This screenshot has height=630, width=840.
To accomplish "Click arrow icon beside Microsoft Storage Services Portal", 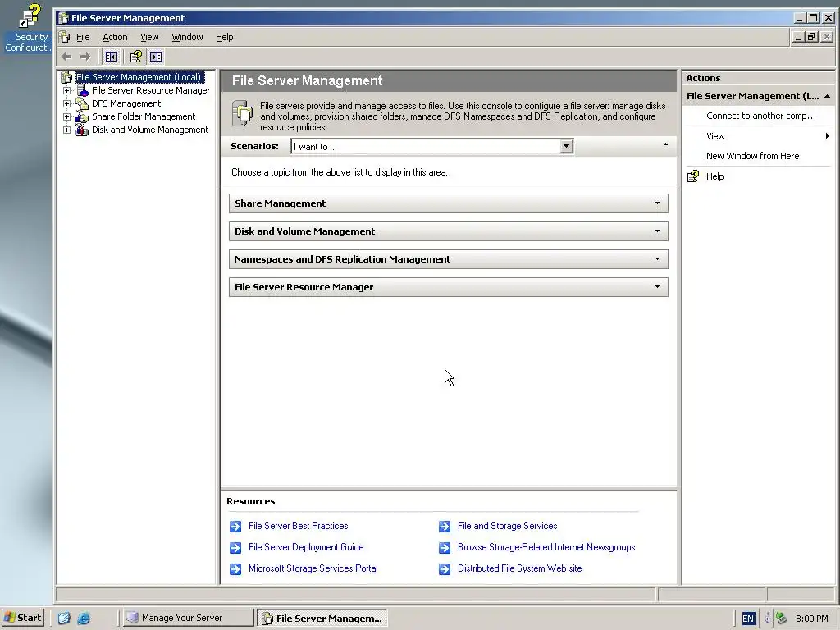I will tap(235, 569).
